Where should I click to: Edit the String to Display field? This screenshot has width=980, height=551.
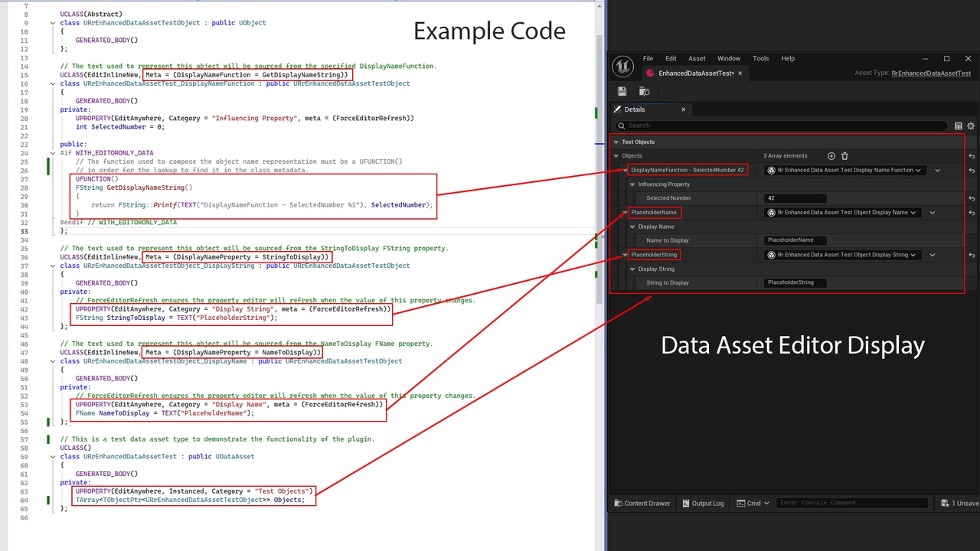[x=795, y=282]
